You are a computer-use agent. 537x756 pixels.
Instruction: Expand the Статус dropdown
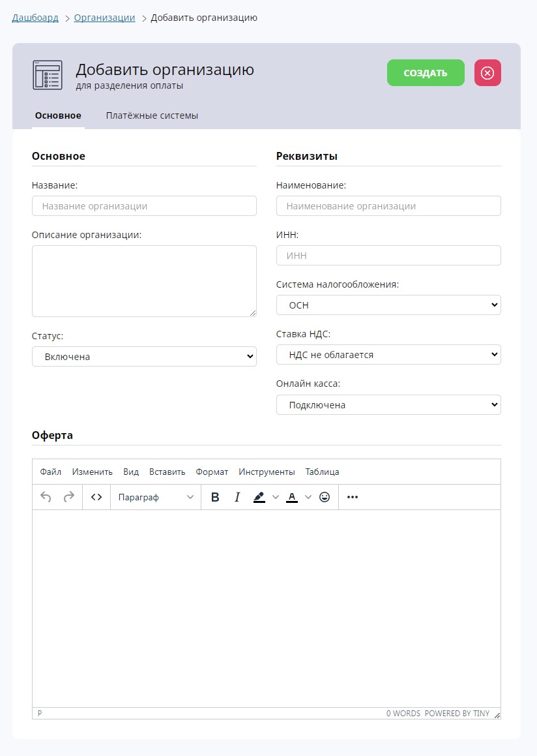144,357
